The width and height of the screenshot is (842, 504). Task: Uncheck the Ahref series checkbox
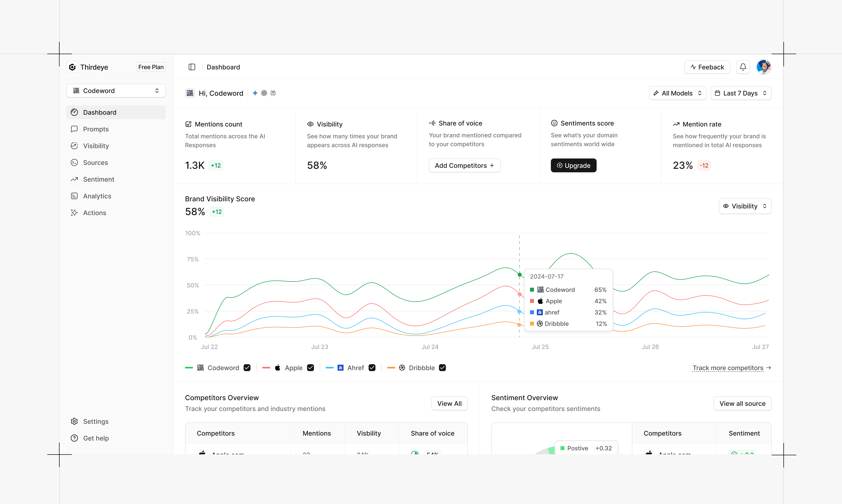(x=372, y=367)
